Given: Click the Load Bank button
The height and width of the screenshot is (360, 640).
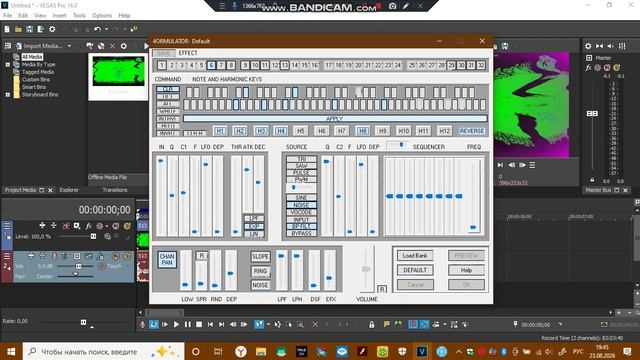Looking at the screenshot, I should pos(415,256).
